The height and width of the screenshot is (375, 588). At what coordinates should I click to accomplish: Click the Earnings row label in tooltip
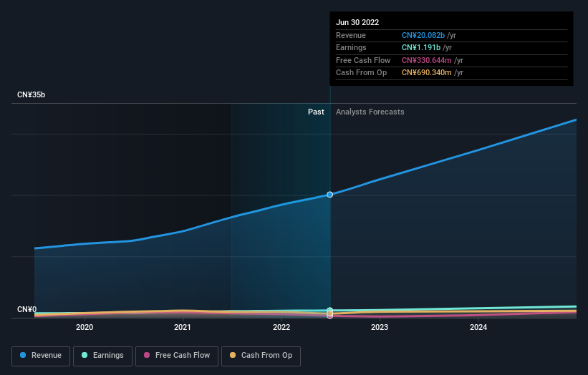click(351, 47)
